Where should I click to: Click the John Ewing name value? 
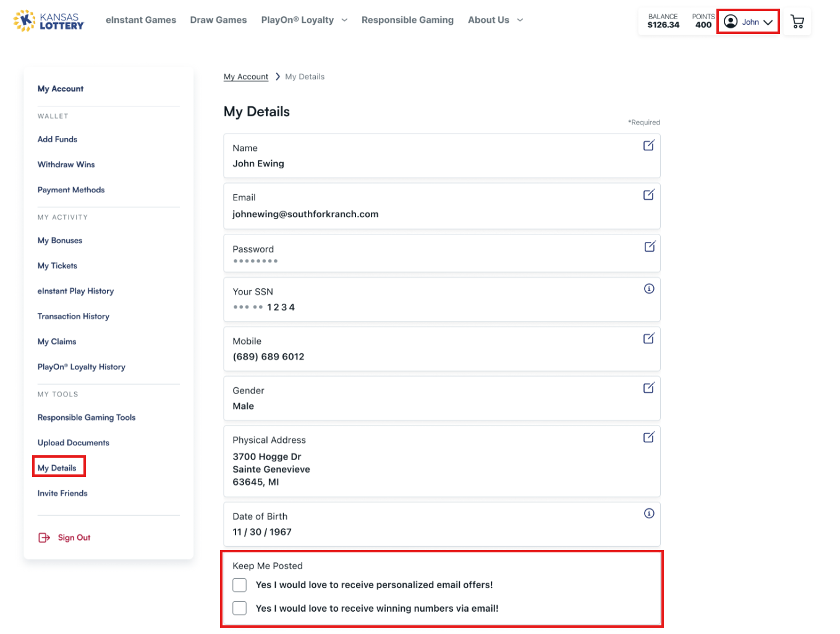click(258, 164)
